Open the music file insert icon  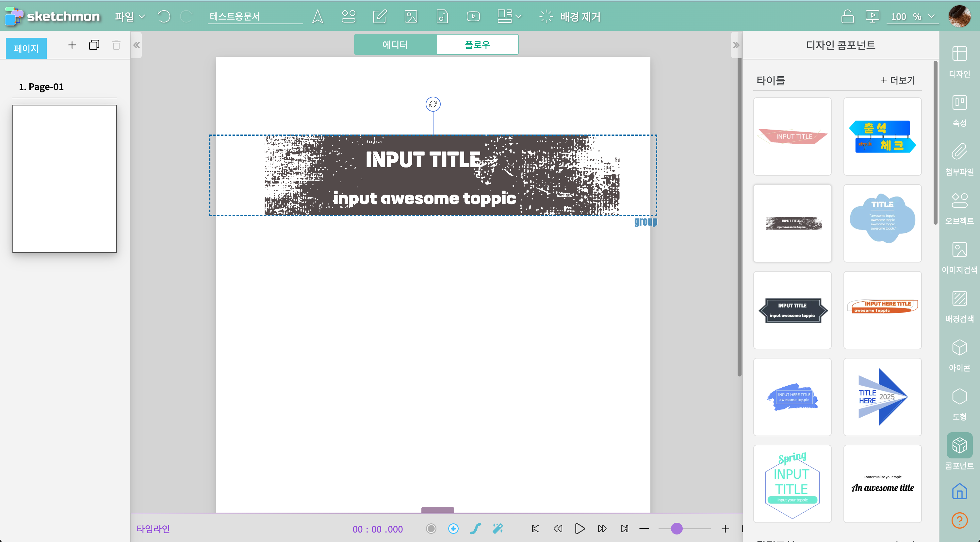(442, 16)
